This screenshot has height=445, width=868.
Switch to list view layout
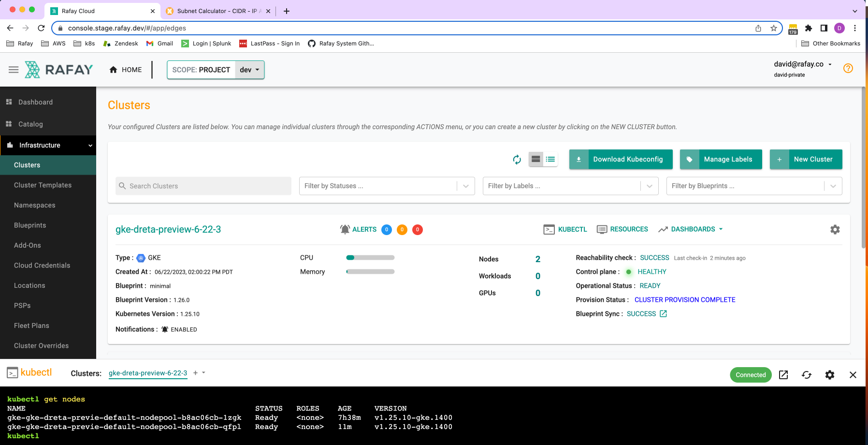[x=550, y=159]
